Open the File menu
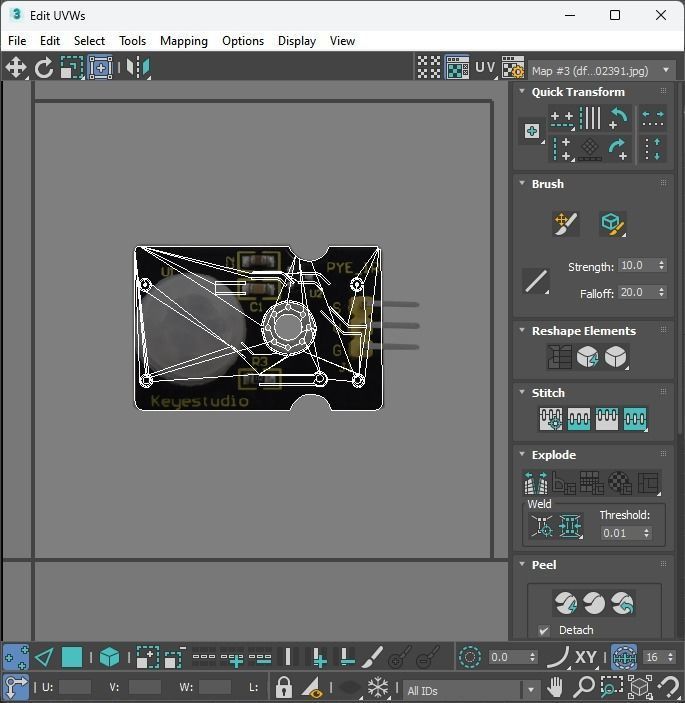Screen dimensions: 685x703 (17, 41)
